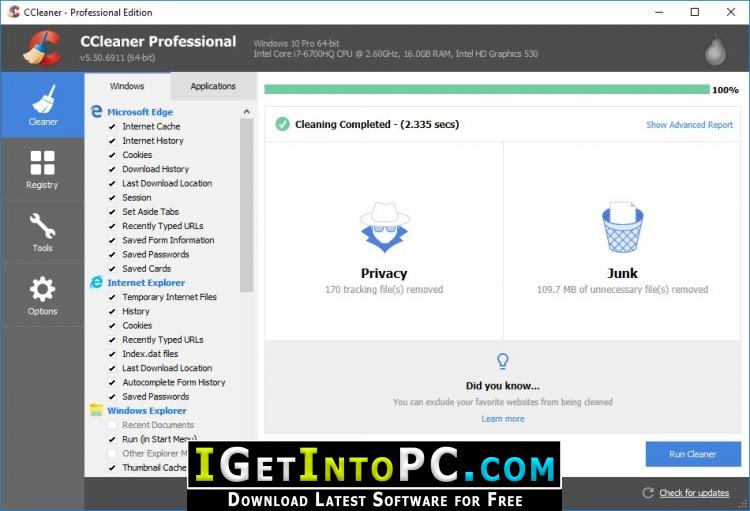Toggle Session checkbox
This screenshot has height=511, width=750.
112,198
